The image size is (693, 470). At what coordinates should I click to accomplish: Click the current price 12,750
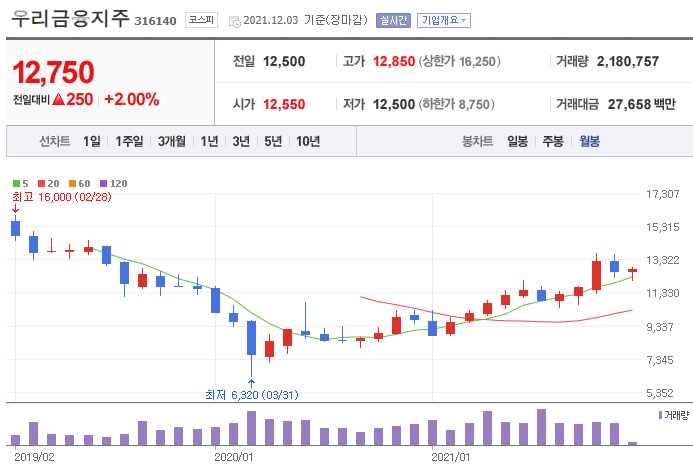click(x=53, y=72)
